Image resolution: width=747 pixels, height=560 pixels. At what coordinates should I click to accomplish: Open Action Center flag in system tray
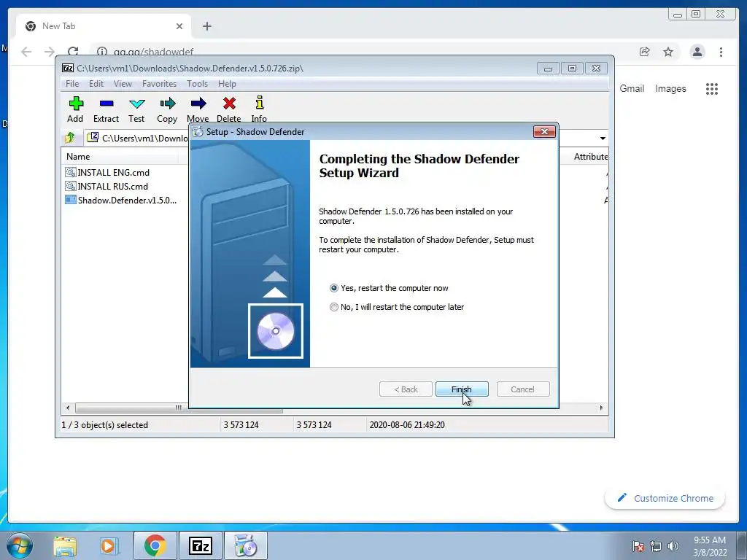click(x=638, y=546)
